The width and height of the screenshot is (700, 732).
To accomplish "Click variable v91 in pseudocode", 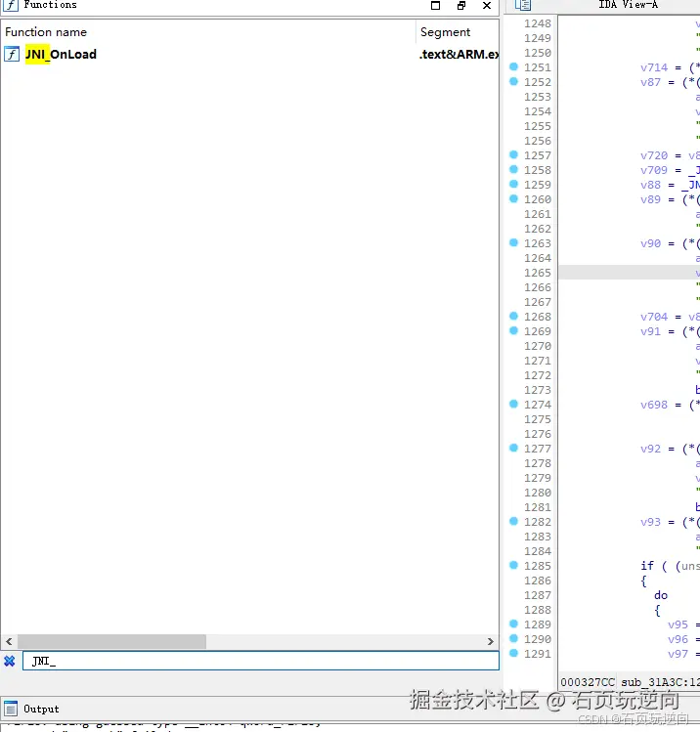I will point(650,331).
